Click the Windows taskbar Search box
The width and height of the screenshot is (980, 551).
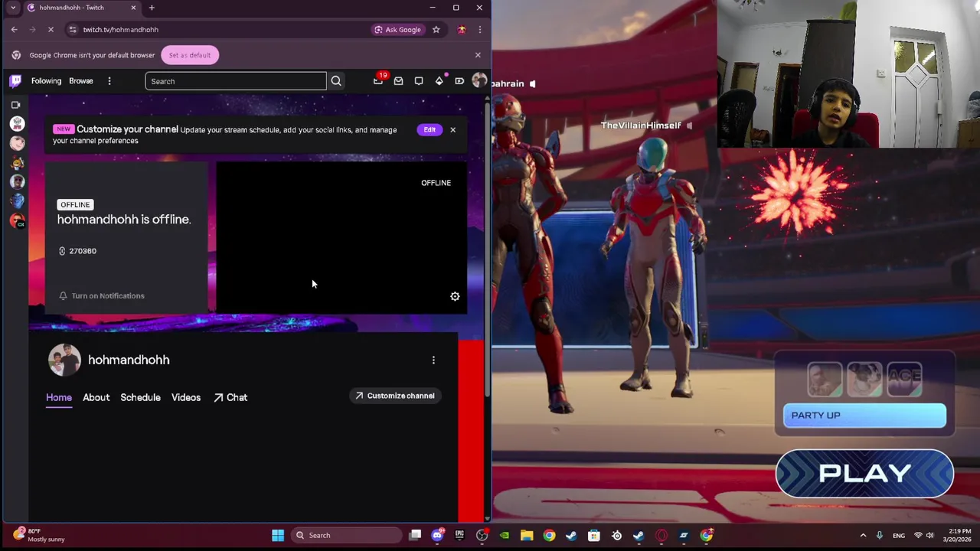point(348,535)
